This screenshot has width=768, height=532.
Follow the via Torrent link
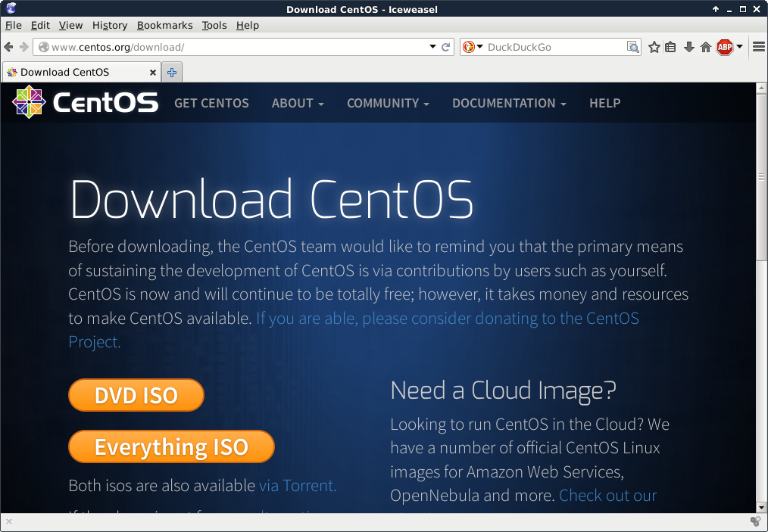[x=298, y=486]
